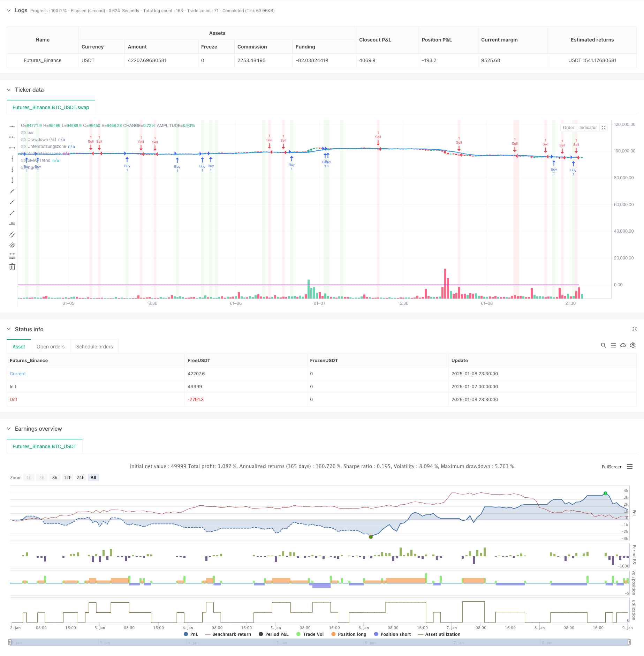Collapse the Status info section
Viewport: 644px width, 656px height.
coord(9,329)
